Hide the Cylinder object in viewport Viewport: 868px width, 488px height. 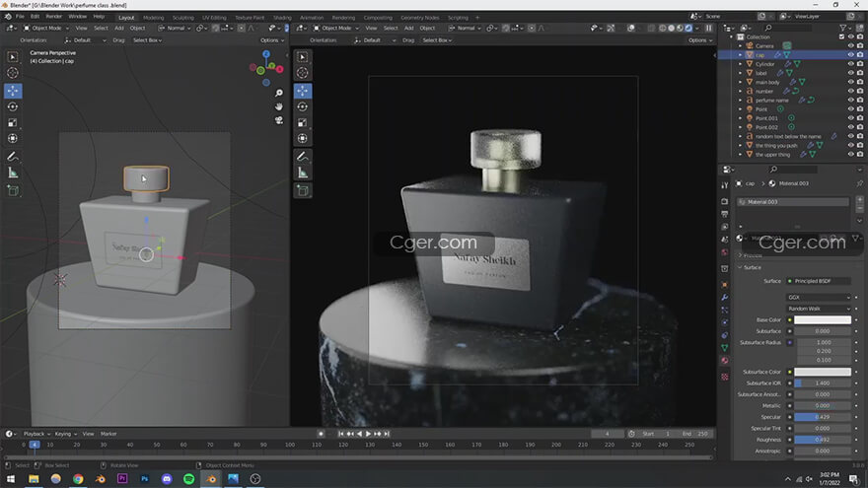click(x=851, y=64)
